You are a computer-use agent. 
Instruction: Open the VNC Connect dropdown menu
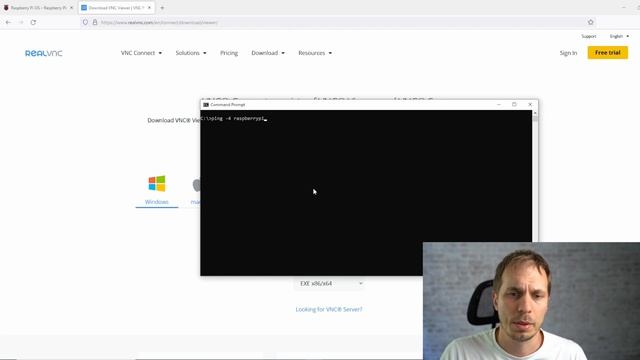coord(141,53)
